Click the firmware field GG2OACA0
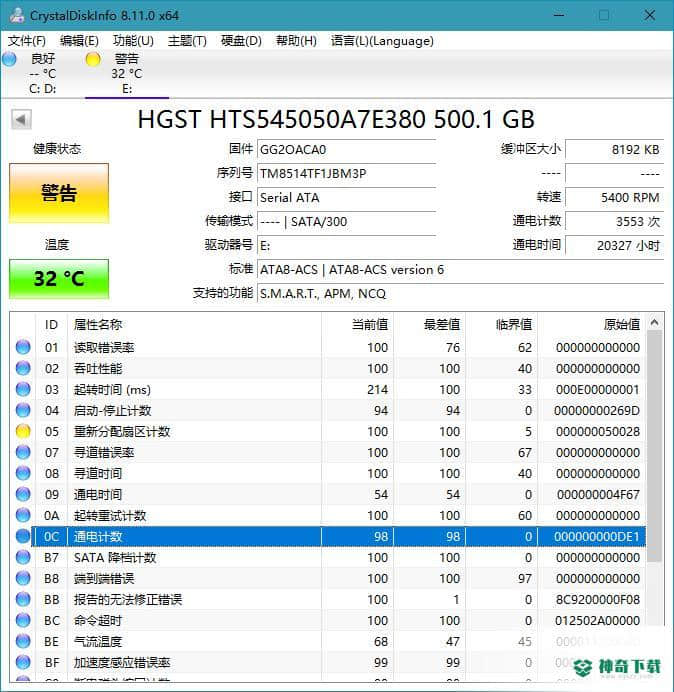The width and height of the screenshot is (674, 692). click(x=346, y=150)
